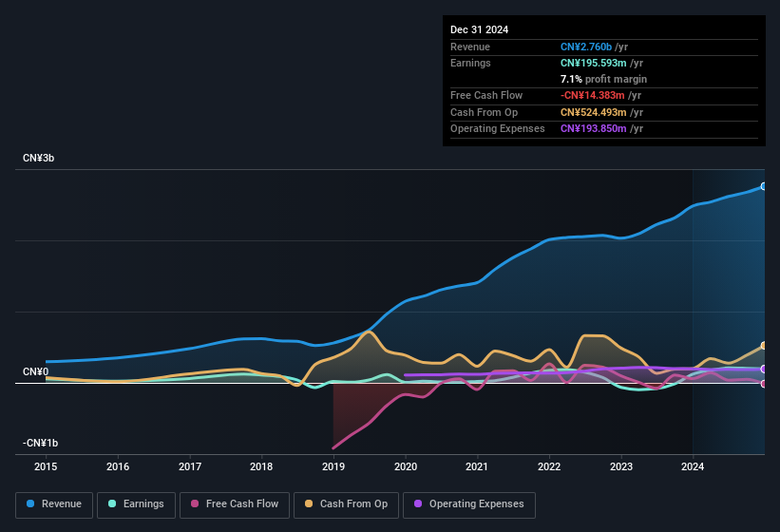Screen dimensions: 780x532
Task: Toggle the Cash From Op legend button
Action: (346, 504)
